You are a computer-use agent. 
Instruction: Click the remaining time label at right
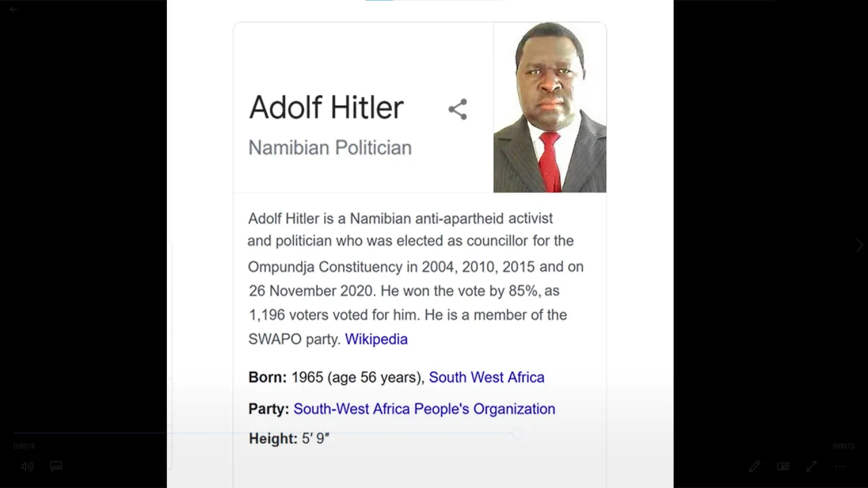coord(844,446)
